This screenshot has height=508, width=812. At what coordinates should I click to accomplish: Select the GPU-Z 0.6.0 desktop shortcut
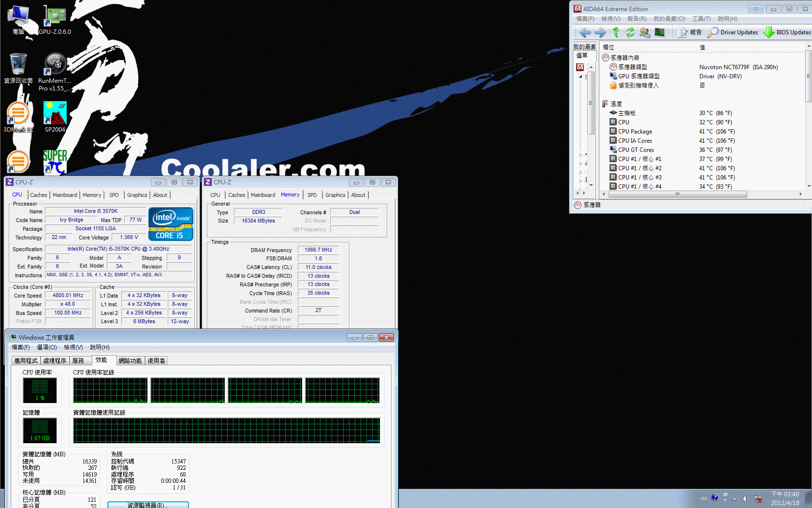55,20
